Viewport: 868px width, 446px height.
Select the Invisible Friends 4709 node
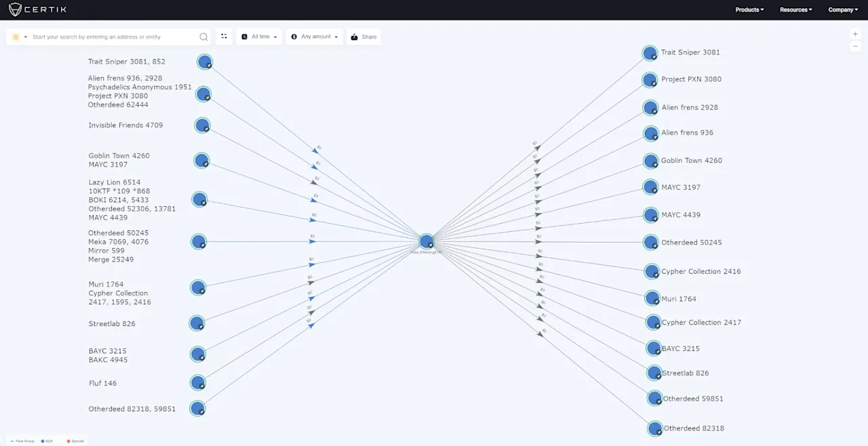coord(202,125)
